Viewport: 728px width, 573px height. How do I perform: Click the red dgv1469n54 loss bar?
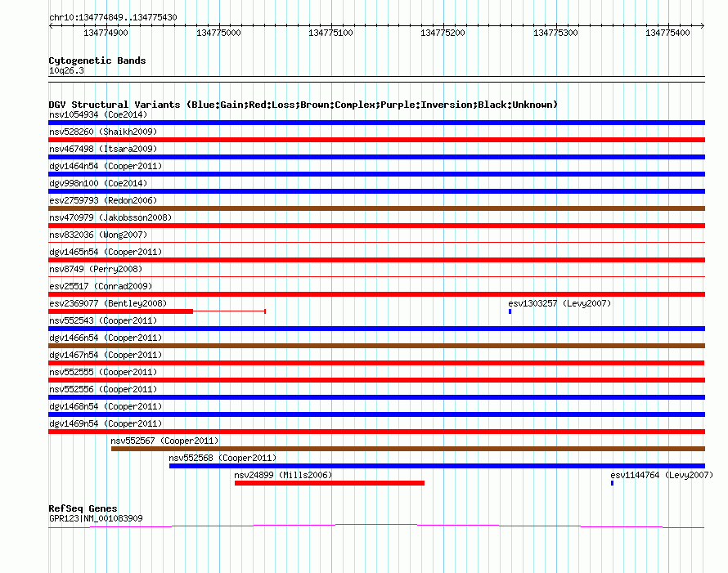pyautogui.click(x=376, y=432)
